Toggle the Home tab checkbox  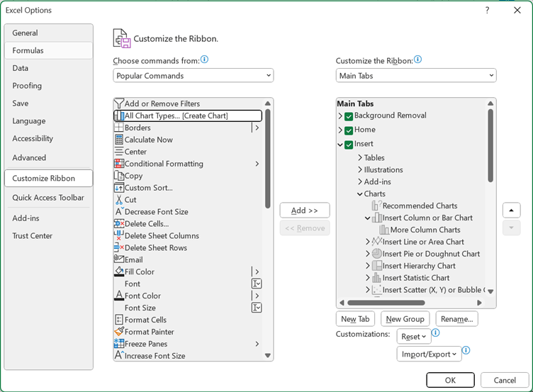pyautogui.click(x=349, y=130)
